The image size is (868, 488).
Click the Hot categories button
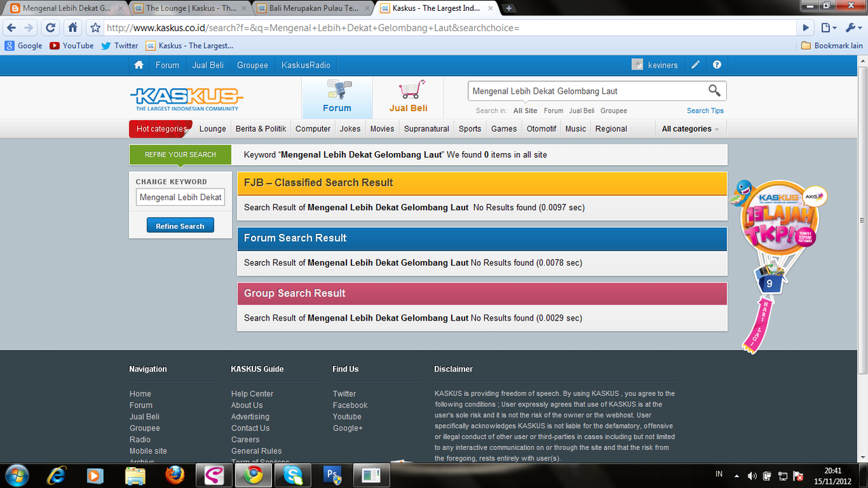161,129
